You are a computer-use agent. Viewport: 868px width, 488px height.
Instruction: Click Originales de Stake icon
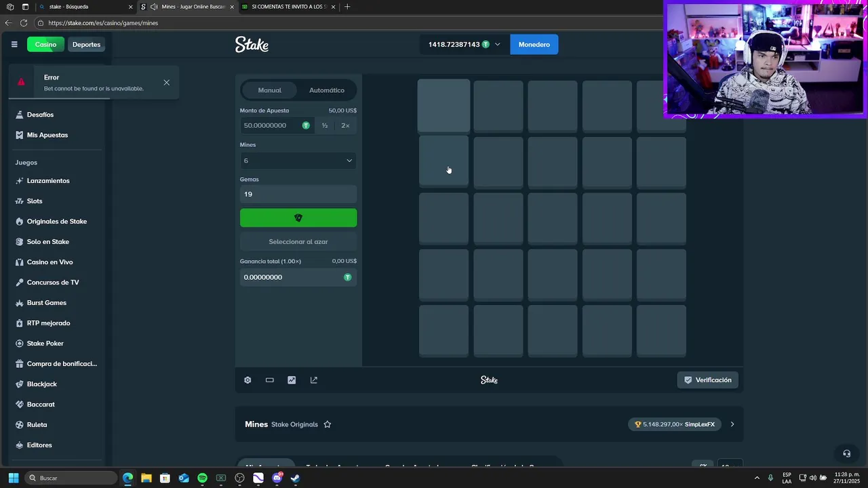[x=20, y=222]
